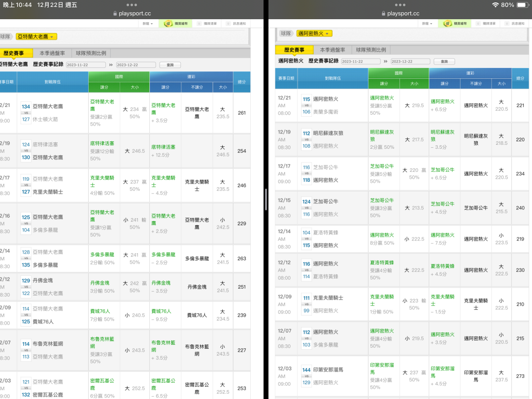
Task: Open the 醉龍 account dropdown in the right window
Action: click(x=427, y=24)
